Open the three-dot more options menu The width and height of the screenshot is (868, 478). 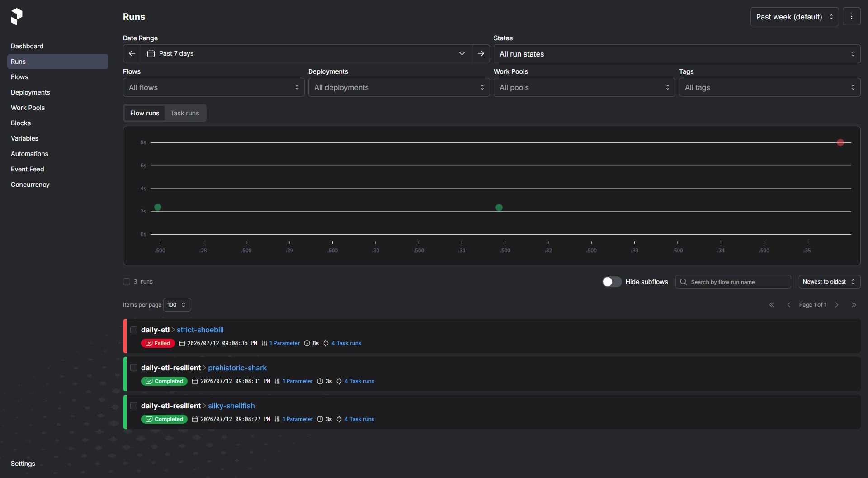(852, 17)
